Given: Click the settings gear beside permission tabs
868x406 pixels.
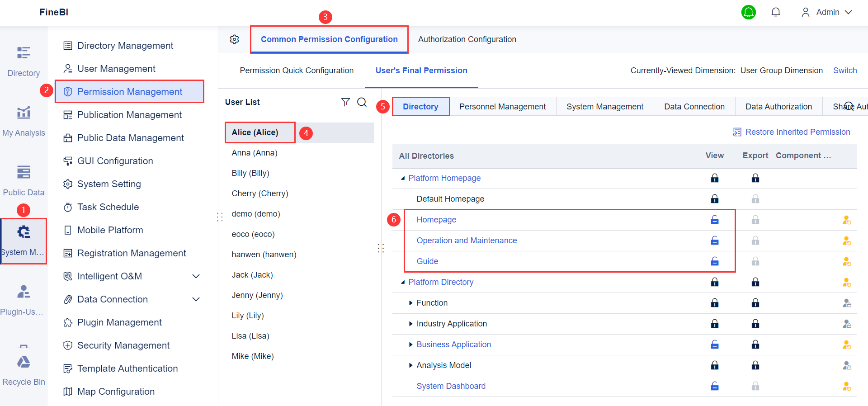Looking at the screenshot, I should pyautogui.click(x=234, y=39).
